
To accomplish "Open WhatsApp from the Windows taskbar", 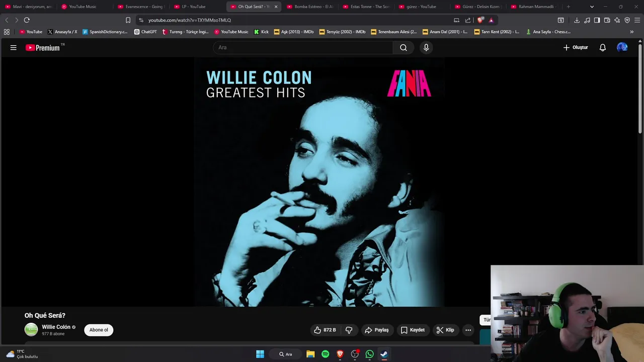I will tap(370, 354).
